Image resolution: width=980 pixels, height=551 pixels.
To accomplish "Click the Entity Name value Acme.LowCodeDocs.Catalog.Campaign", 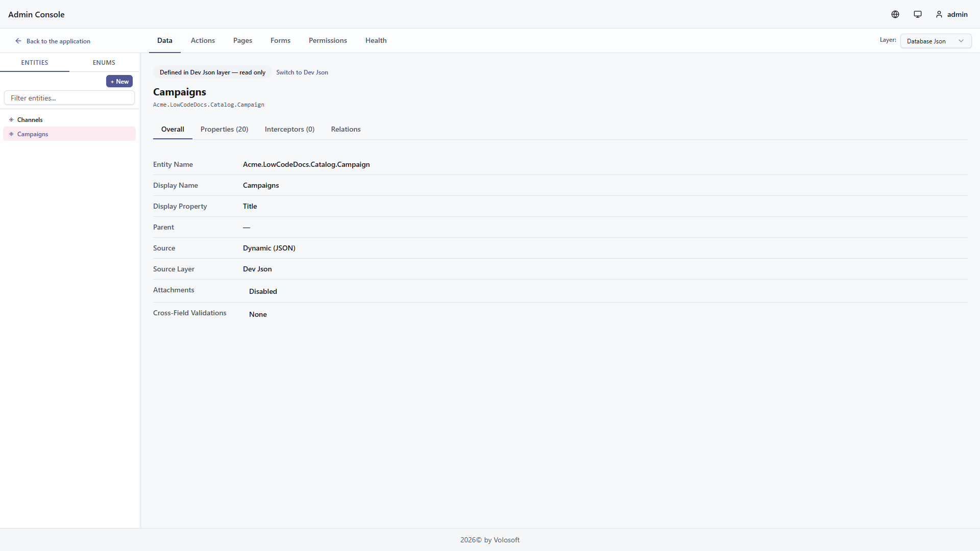I will click(306, 164).
